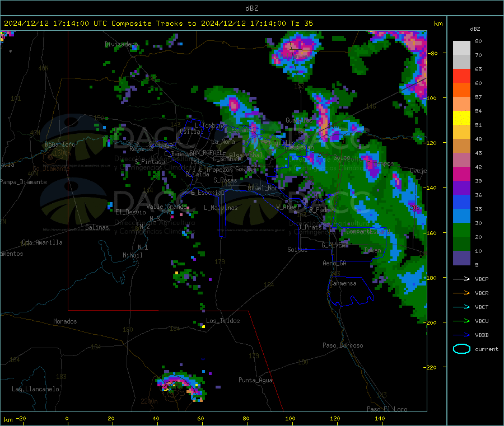Click the 'Agua_Toro' map label
The width and height of the screenshot is (504, 426).
pos(60,144)
